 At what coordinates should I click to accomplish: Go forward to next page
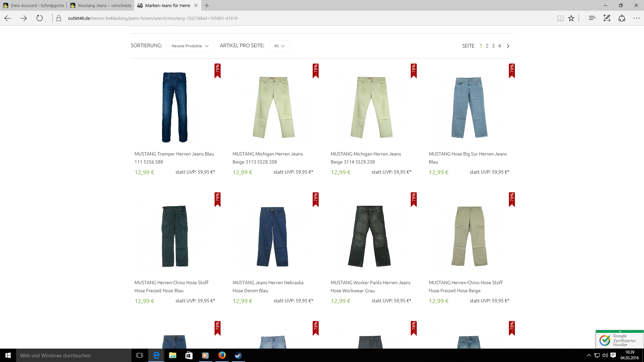(x=23, y=18)
